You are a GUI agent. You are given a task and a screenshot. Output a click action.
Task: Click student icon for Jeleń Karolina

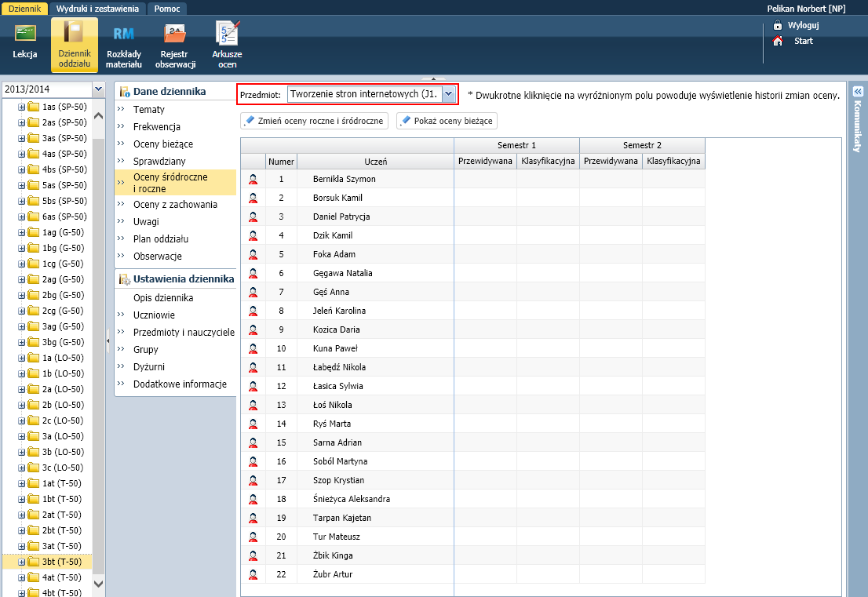coord(253,311)
